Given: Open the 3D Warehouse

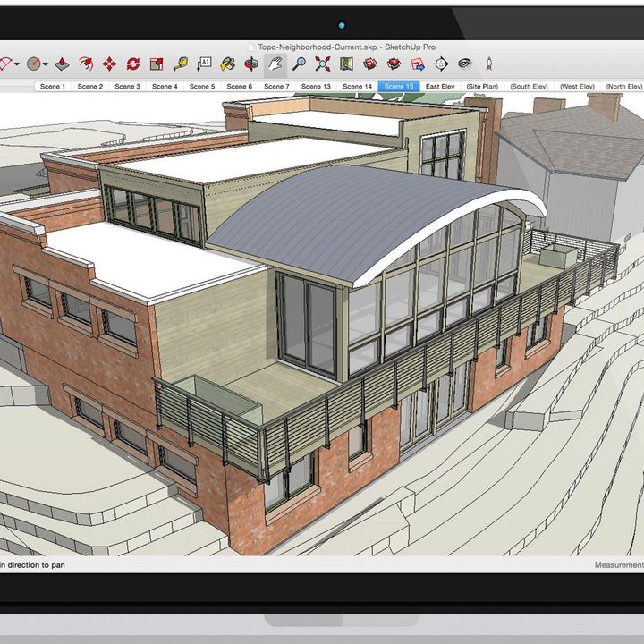Looking at the screenshot, I should pos(370,64).
